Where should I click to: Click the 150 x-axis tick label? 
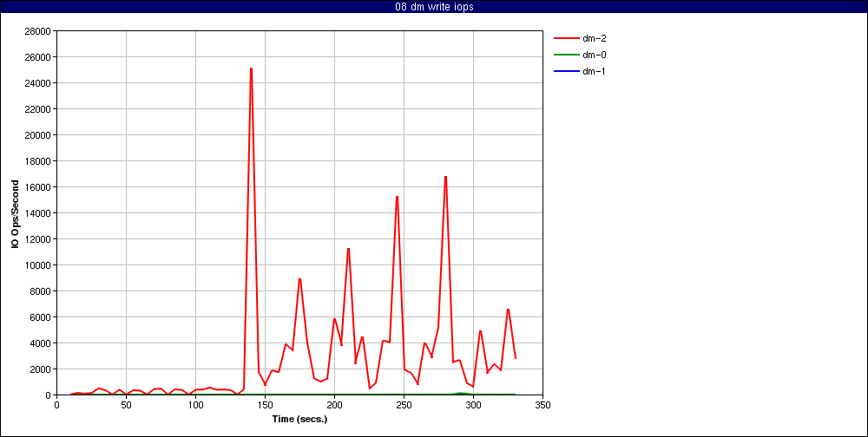tap(265, 405)
